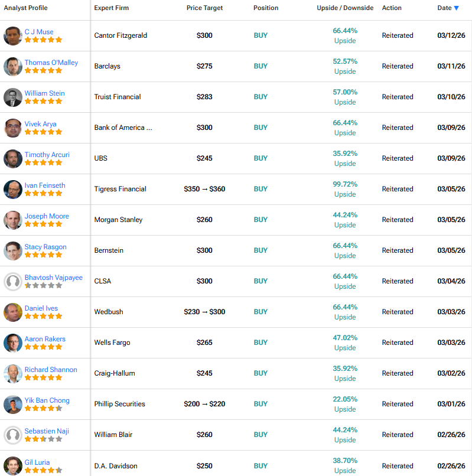Click Yik Ban Chong's profile photo
Viewport: 472px width, 476px height.
13,404
